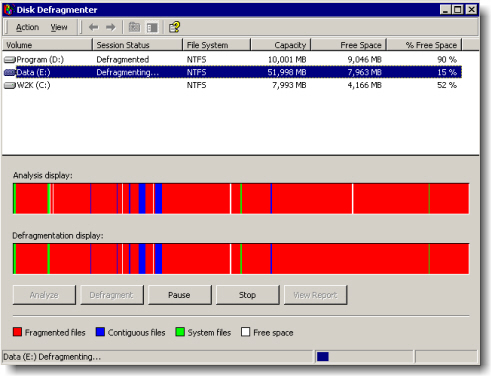This screenshot has height=376, width=491.
Task: Click the "10,001 MB" capacity value
Action: pos(287,60)
